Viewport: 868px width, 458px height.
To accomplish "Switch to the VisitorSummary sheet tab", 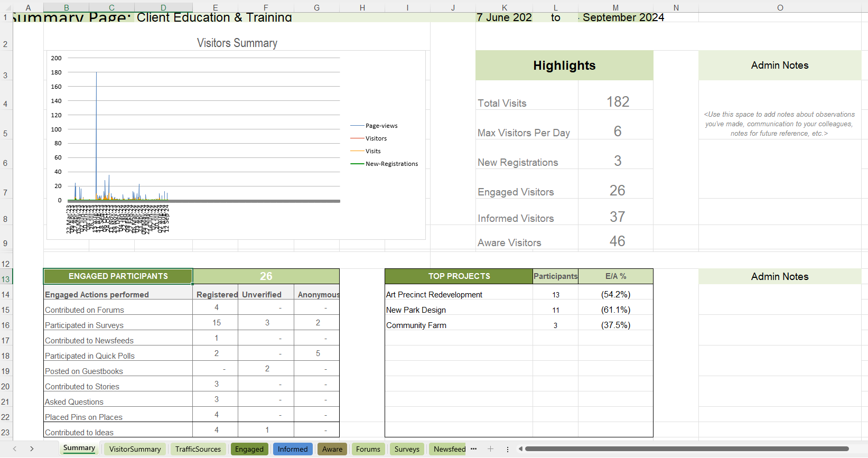I will [x=135, y=449].
